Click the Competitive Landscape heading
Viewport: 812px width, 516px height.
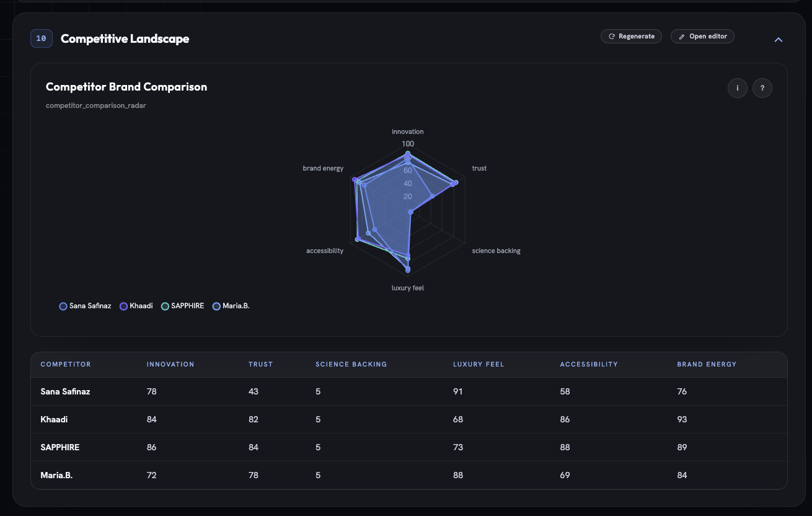tap(125, 38)
